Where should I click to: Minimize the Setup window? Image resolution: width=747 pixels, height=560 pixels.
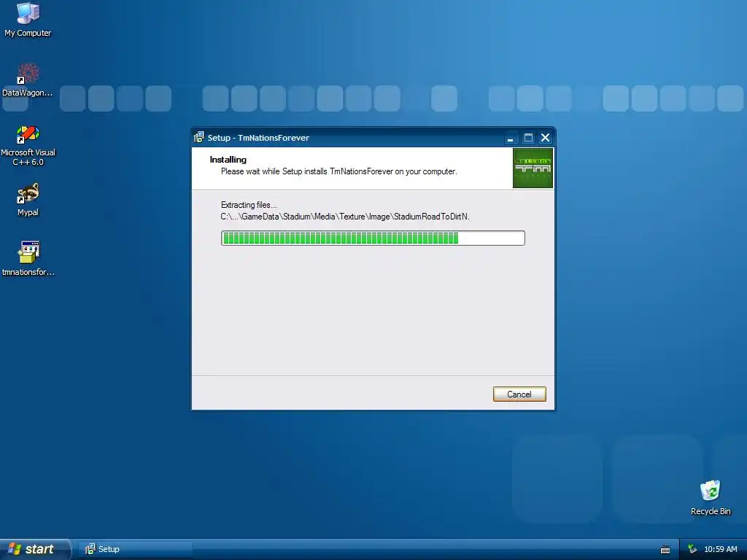pyautogui.click(x=510, y=138)
